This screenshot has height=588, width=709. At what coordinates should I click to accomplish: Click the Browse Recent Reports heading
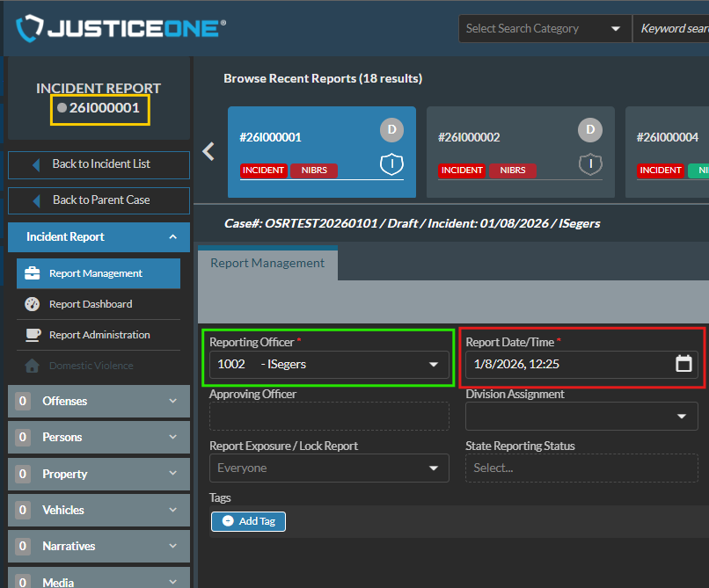[323, 78]
